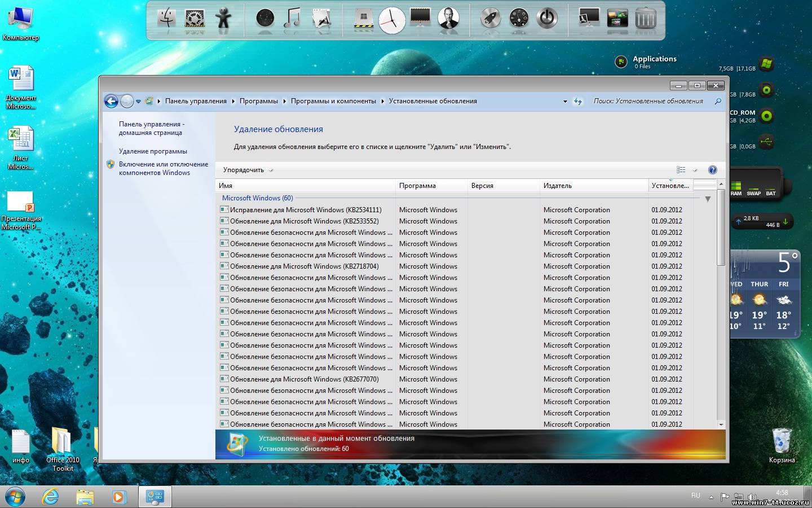
Task: Launch the rocket Launchpad dock icon
Action: tap(491, 19)
